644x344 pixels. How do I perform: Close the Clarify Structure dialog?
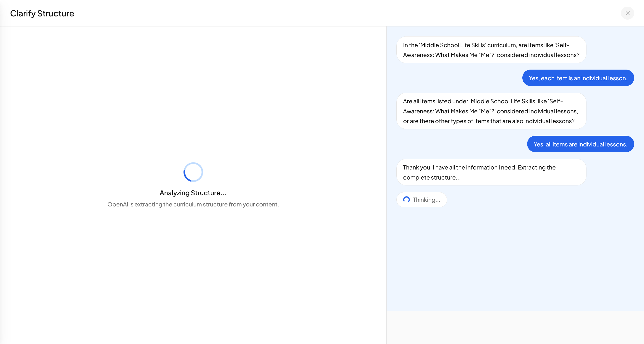point(627,13)
